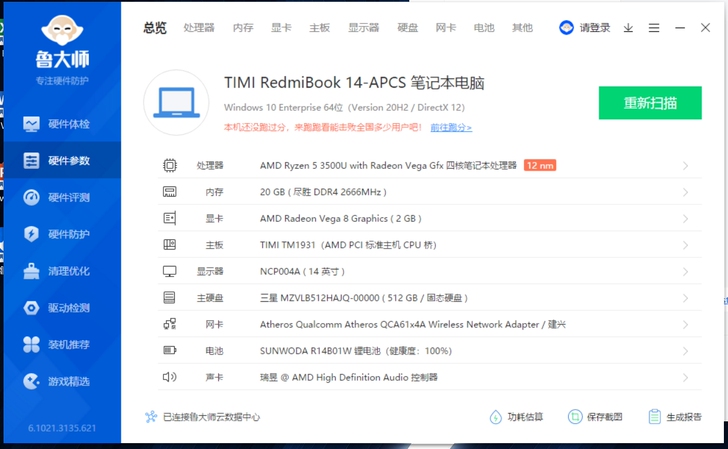Switch to the 显示器 tab

364,28
